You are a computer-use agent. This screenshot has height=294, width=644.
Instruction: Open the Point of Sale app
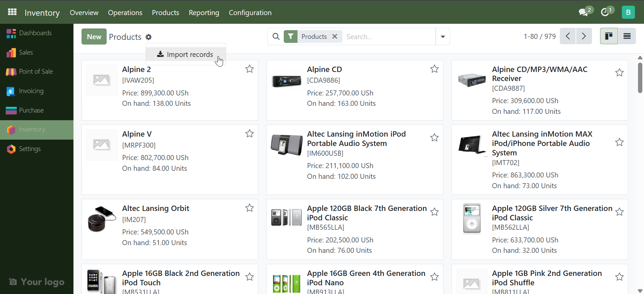click(x=37, y=72)
